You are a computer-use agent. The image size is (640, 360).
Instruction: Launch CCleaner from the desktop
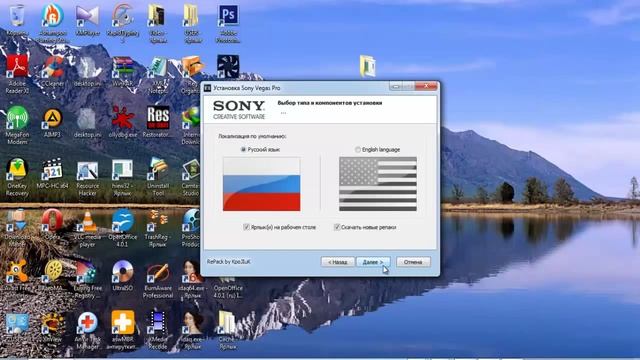click(52, 66)
